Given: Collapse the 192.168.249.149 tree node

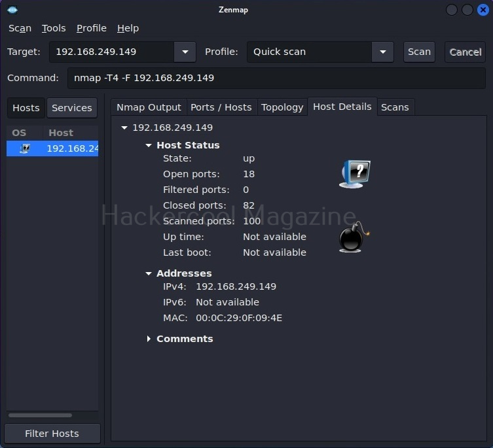Looking at the screenshot, I should coord(124,128).
